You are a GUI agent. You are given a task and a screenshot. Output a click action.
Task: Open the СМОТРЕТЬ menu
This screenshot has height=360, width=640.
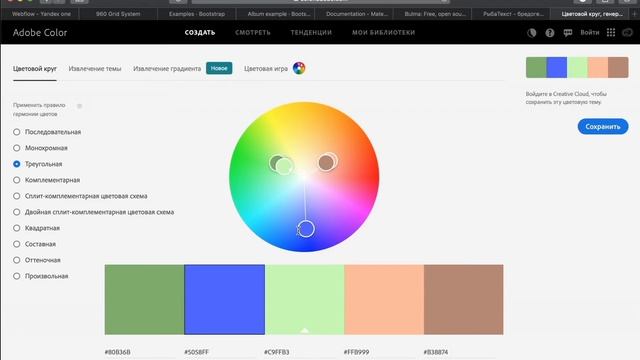pyautogui.click(x=253, y=33)
